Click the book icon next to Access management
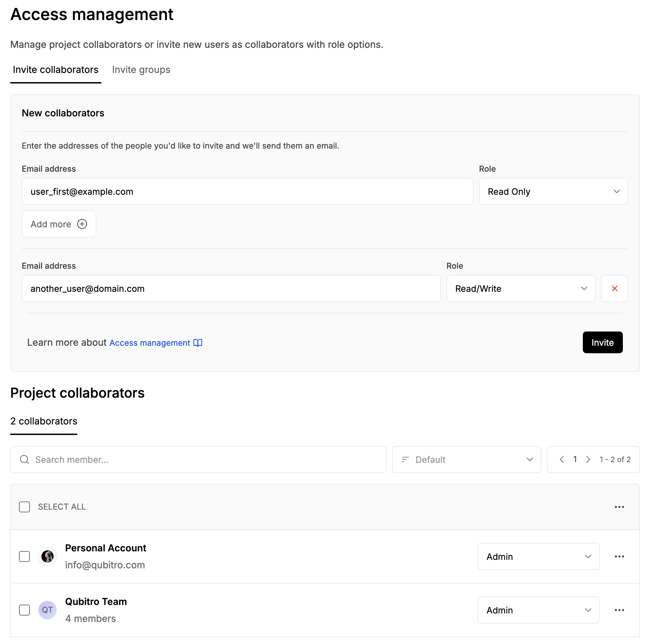 click(198, 343)
